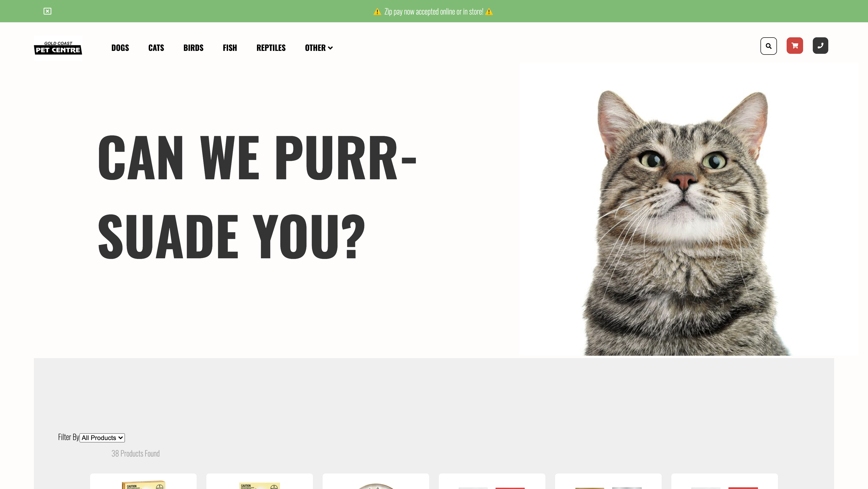Expand the OTHER menu chevron
868x489 pixels.
pos(330,48)
